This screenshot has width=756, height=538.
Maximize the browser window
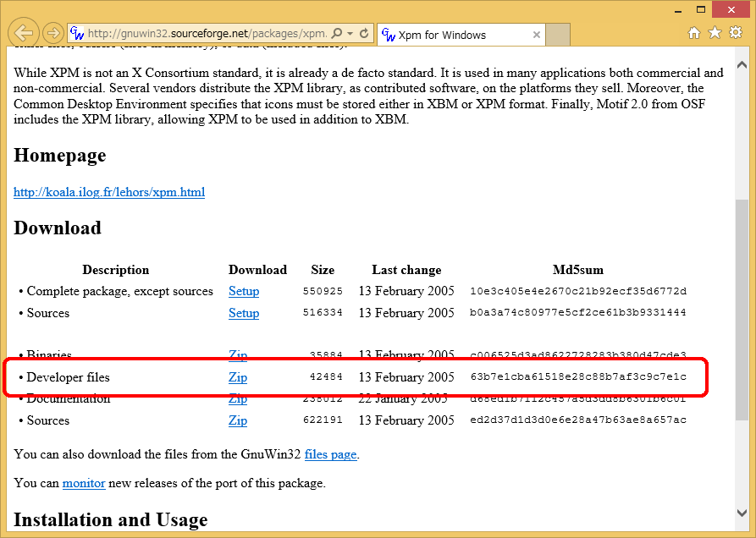[x=701, y=9]
